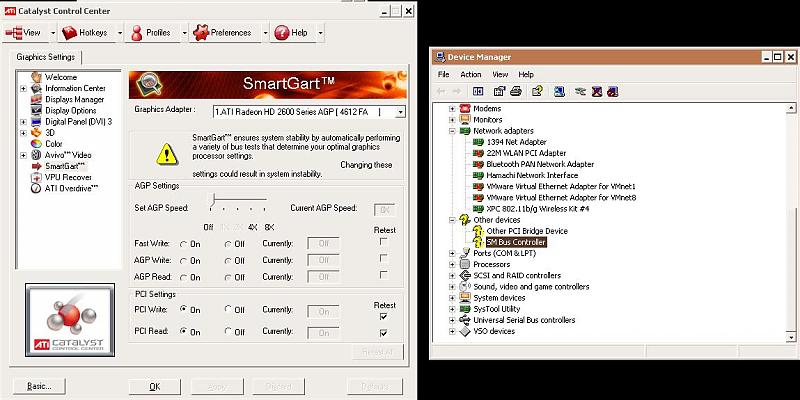Image resolution: width=800 pixels, height=400 pixels.
Task: Expand the 3D tree node
Action: 23,133
